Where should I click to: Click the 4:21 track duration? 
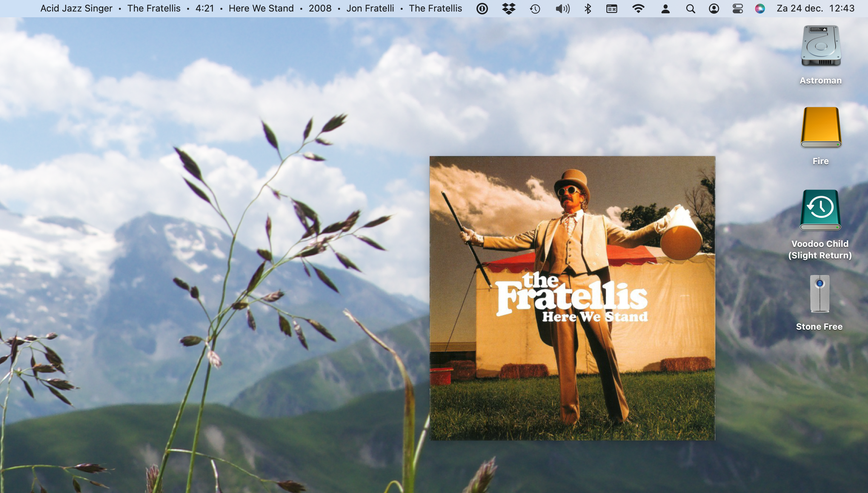(x=205, y=8)
